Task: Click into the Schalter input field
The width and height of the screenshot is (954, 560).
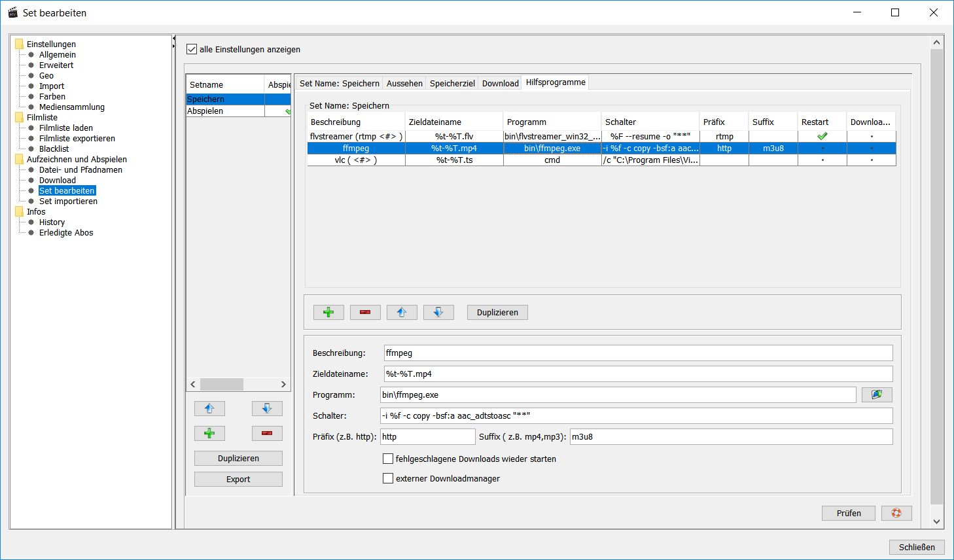Action: coord(636,415)
